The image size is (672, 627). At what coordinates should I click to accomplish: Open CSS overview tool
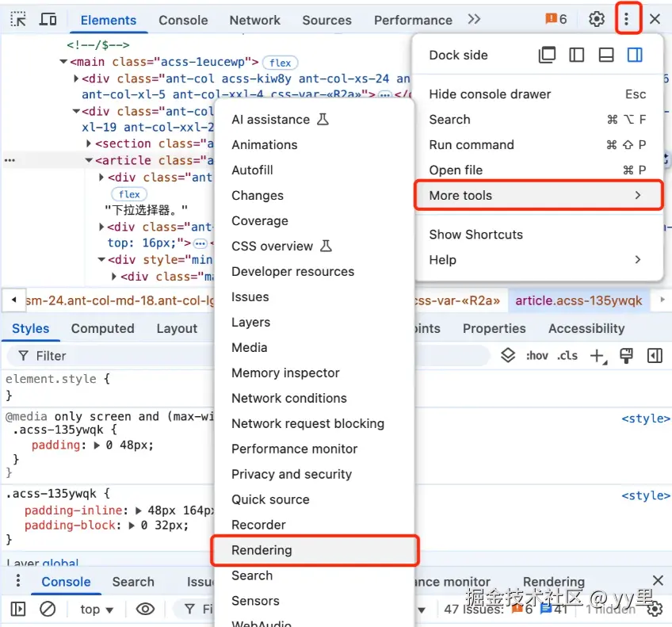click(315, 246)
